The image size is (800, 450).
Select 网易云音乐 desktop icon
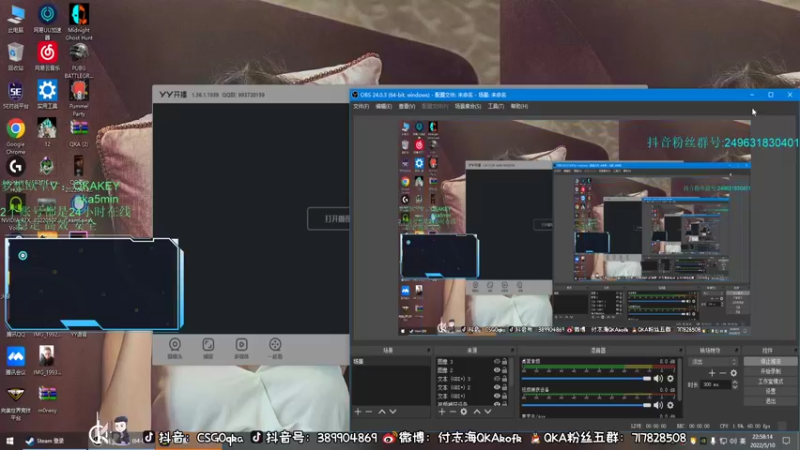[47, 57]
